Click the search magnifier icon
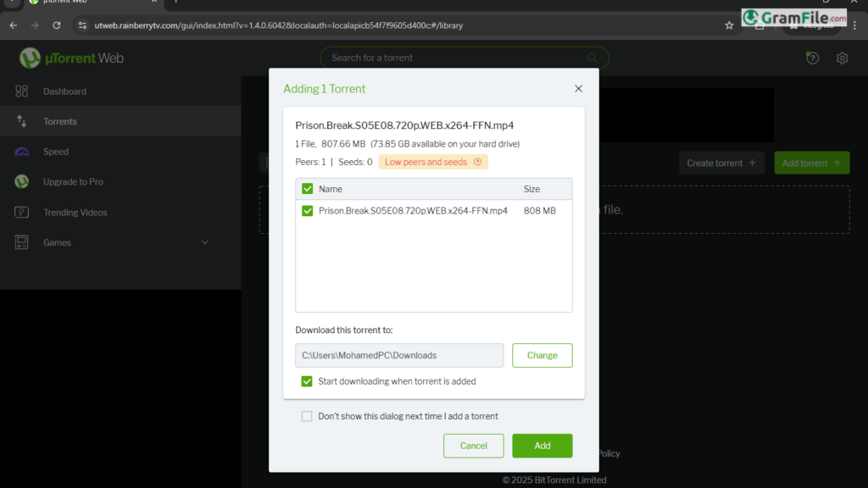Screen dimensions: 868x488 592,58
